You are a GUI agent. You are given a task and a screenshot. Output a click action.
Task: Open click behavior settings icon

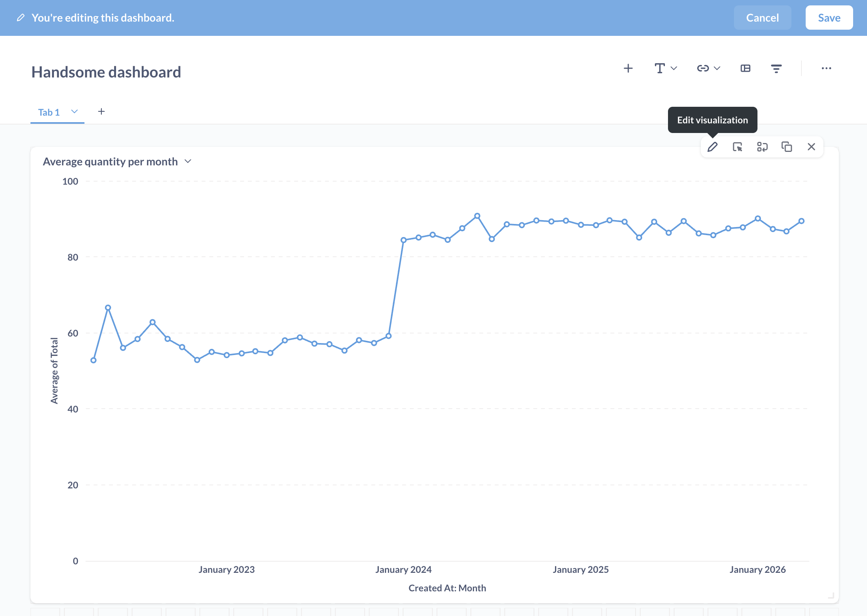coord(737,147)
